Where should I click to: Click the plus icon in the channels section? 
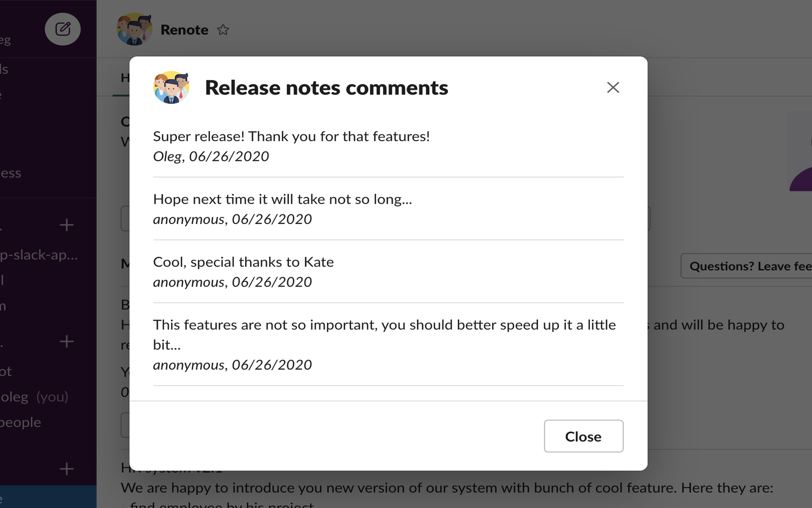click(x=67, y=224)
